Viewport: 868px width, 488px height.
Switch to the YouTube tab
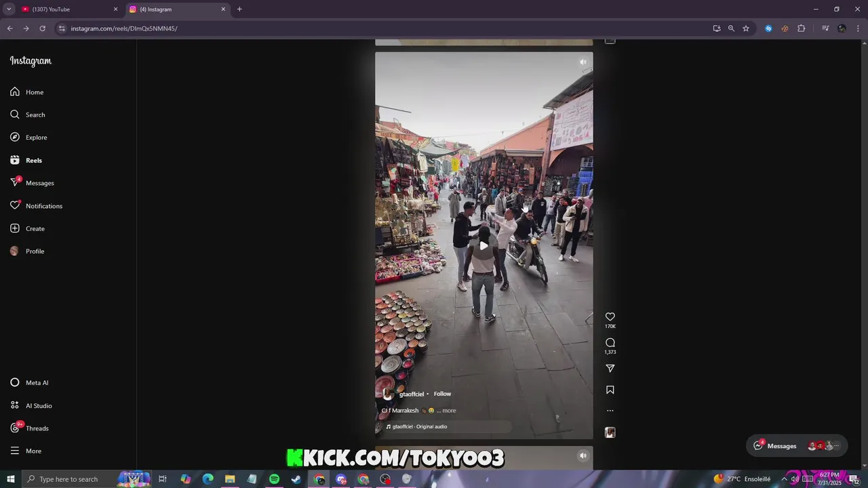[x=68, y=9]
